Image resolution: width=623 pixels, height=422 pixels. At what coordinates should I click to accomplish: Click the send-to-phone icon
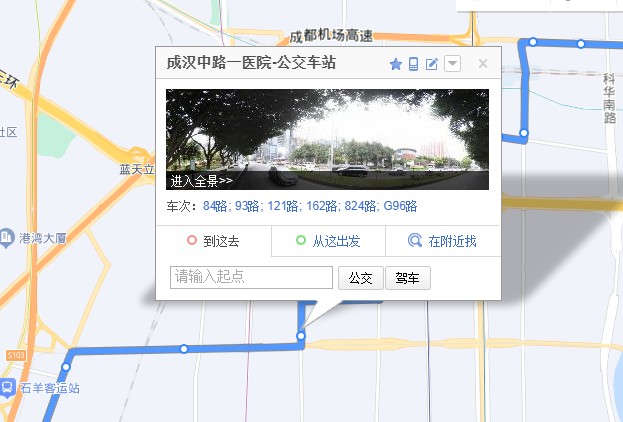pyautogui.click(x=413, y=64)
